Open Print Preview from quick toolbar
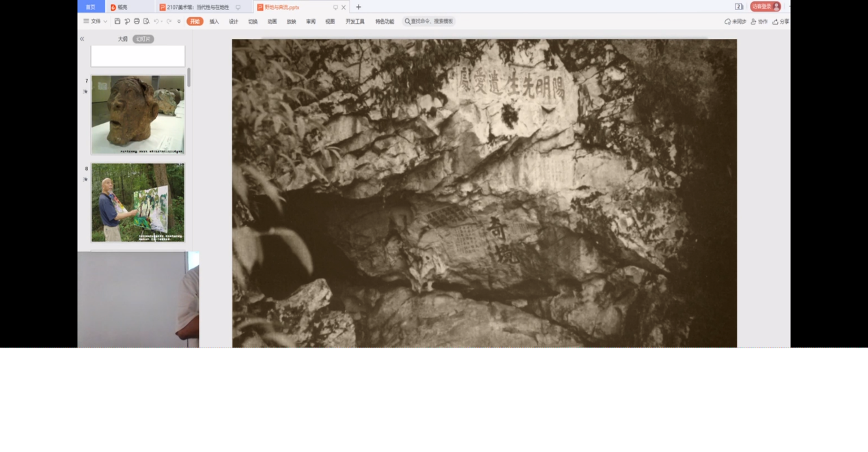The image size is (868, 452). [146, 22]
